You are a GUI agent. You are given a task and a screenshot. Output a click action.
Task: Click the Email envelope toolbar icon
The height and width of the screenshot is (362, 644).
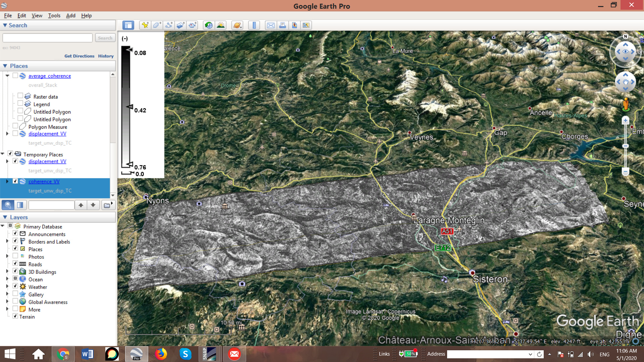click(271, 25)
